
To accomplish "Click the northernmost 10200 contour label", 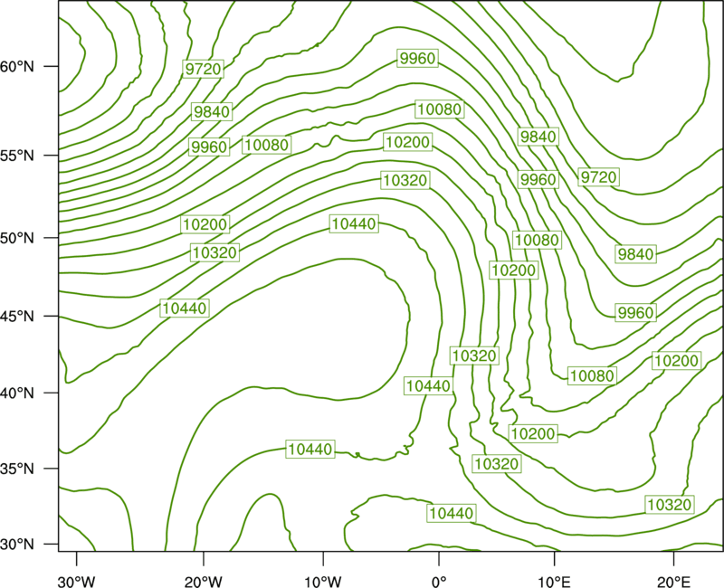I will click(x=408, y=142).
